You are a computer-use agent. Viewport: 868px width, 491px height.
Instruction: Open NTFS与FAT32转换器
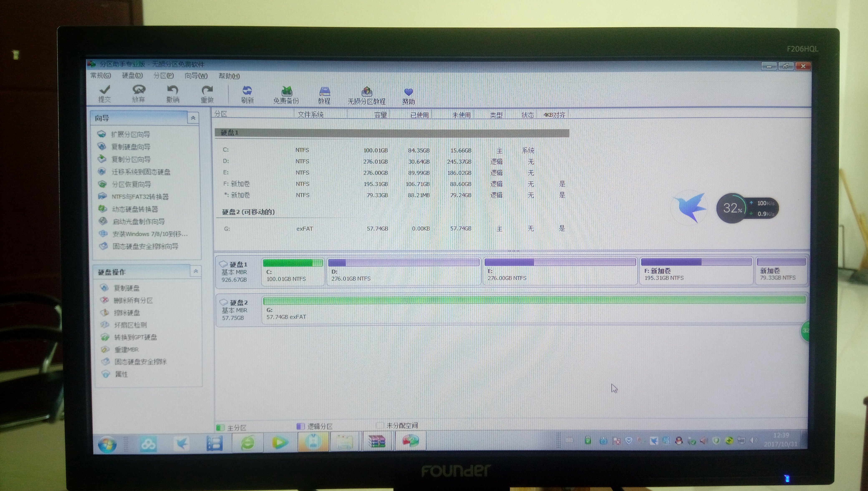point(140,197)
